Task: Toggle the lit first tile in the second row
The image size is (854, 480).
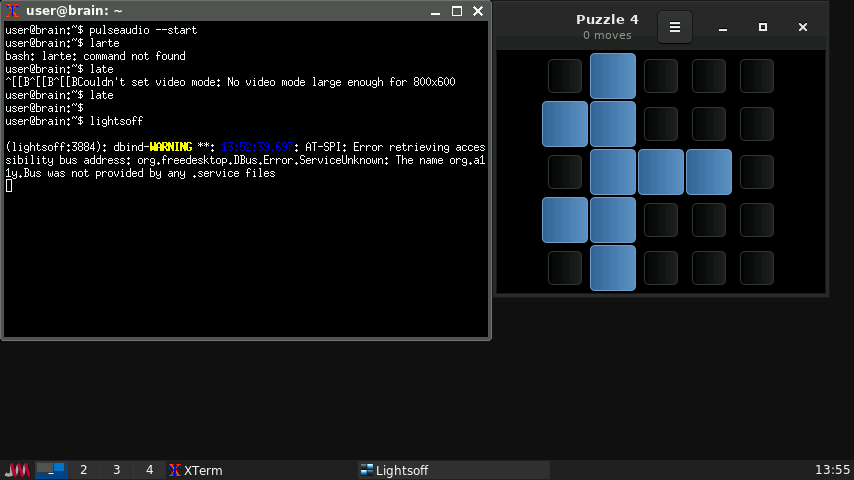Action: tap(565, 124)
